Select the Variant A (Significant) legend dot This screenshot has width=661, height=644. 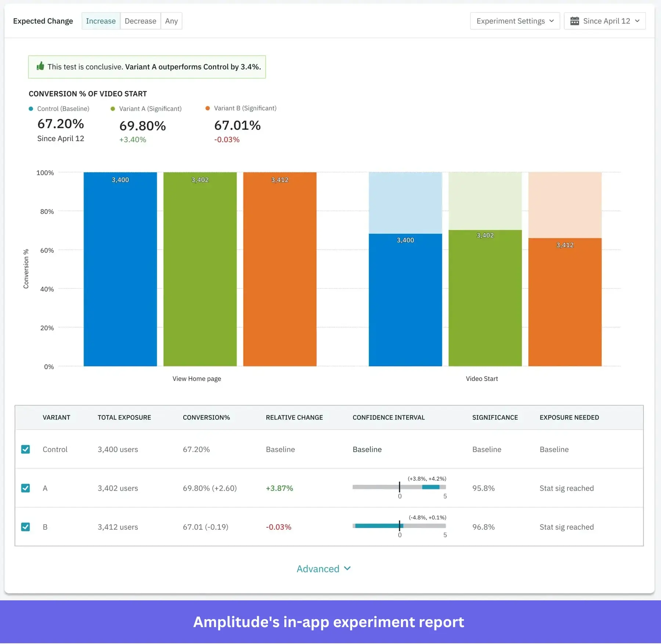pos(112,109)
